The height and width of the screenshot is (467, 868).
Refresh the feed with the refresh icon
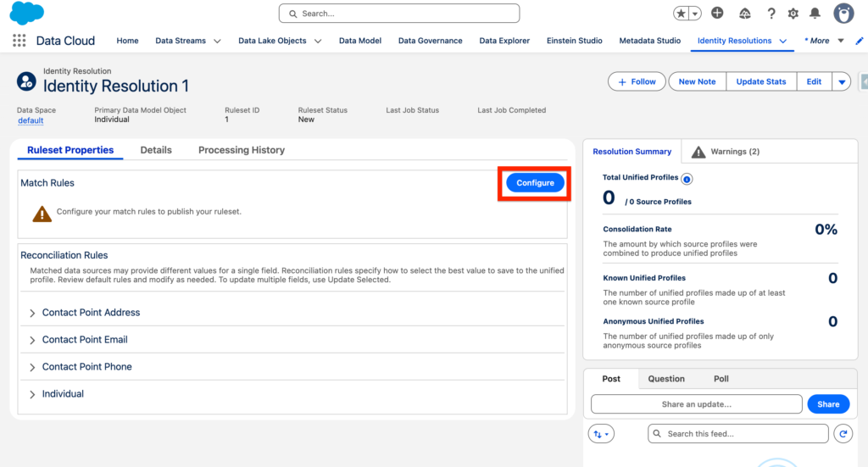(843, 434)
